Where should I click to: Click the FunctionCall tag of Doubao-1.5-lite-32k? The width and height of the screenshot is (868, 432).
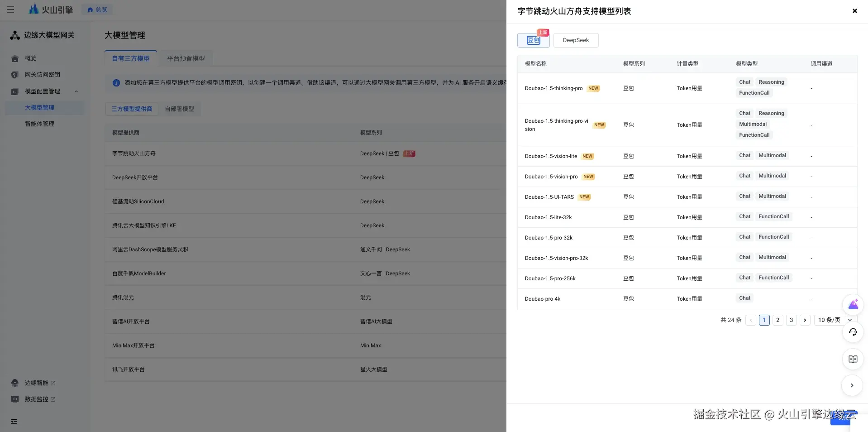tap(773, 216)
